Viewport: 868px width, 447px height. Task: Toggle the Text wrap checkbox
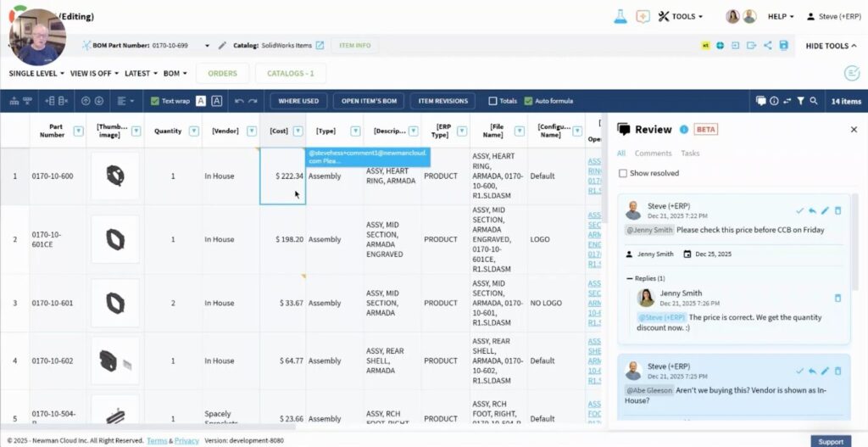pos(155,101)
